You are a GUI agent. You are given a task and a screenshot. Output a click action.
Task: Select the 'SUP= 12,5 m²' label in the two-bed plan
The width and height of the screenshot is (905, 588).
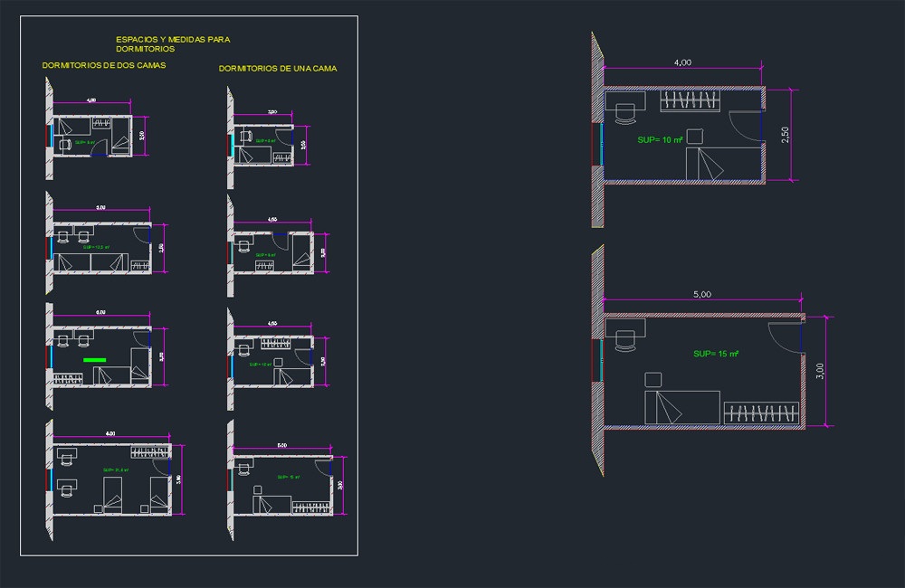coord(96,247)
